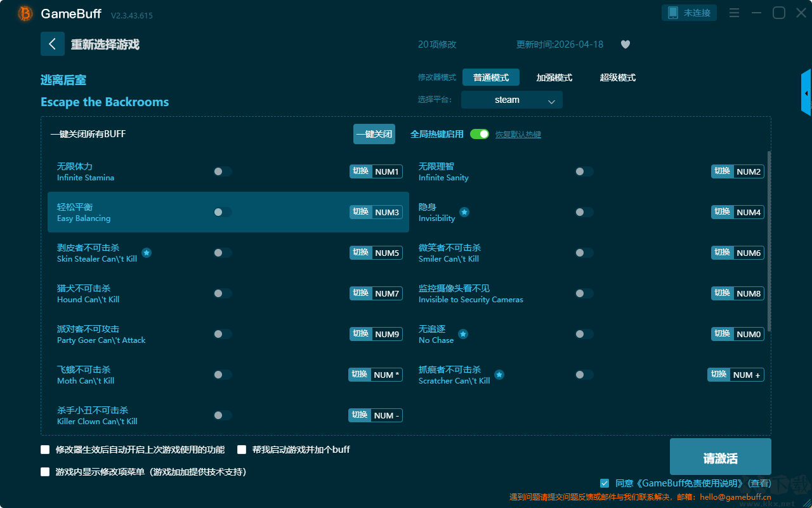Click the 20项修改 count text
The width and height of the screenshot is (812, 508).
tap(437, 44)
